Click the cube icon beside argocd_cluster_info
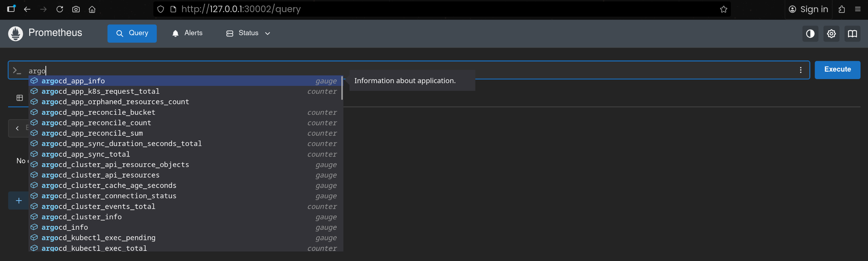This screenshot has width=868, height=261. point(34,217)
